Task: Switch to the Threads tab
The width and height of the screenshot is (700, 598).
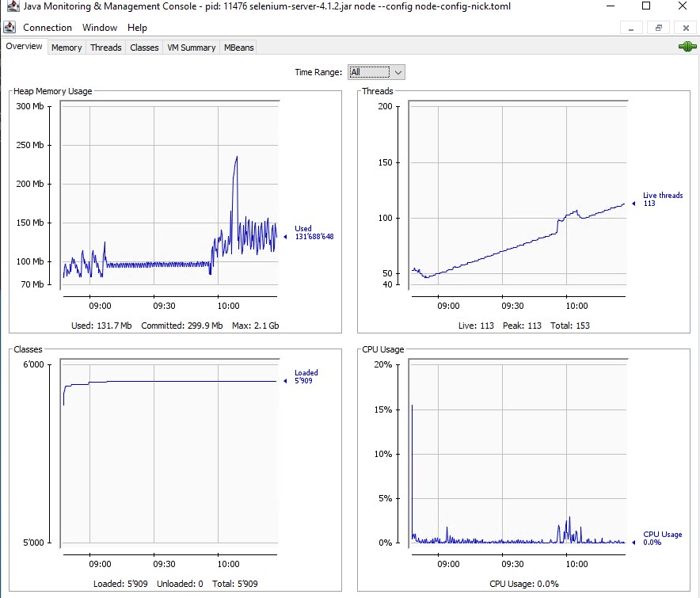Action: (x=105, y=47)
